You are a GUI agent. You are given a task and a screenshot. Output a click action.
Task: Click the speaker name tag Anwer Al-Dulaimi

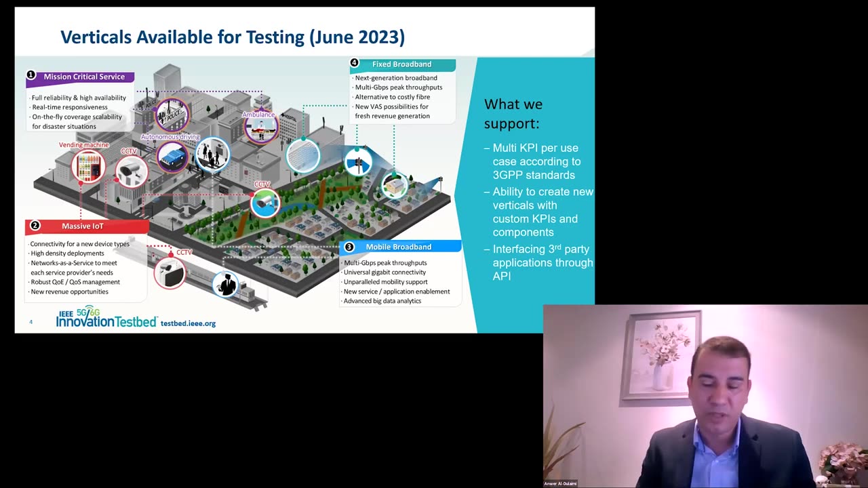coord(560,483)
